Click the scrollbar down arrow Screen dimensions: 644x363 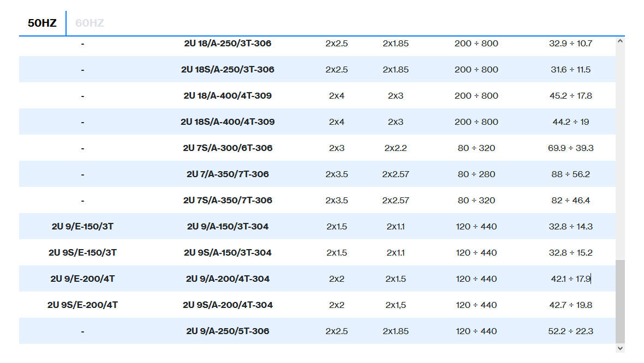tap(620, 348)
